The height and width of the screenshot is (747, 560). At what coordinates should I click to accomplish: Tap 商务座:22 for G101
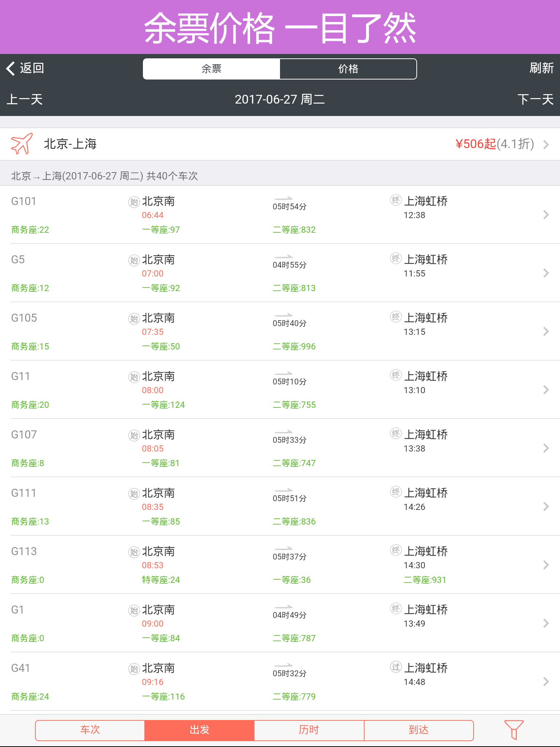(30, 230)
